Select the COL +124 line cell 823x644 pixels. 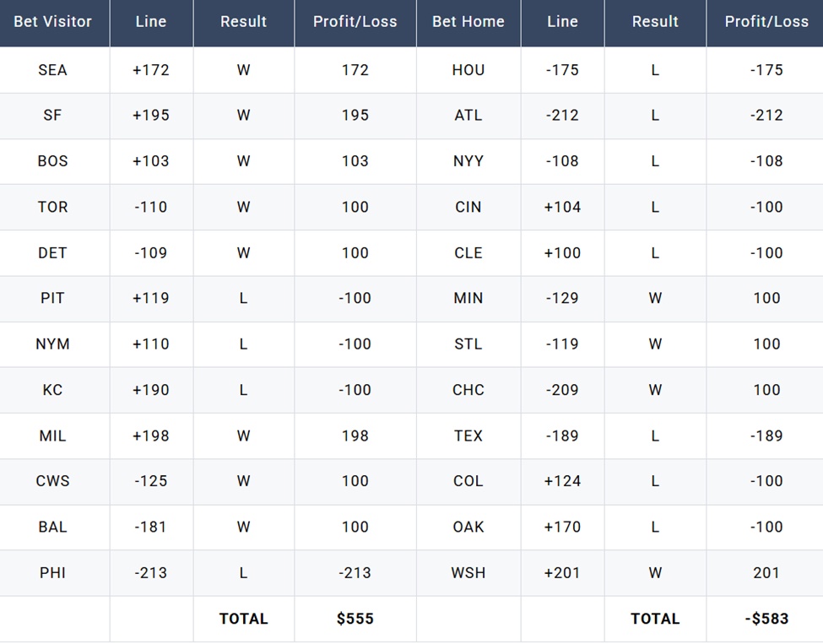(x=562, y=481)
